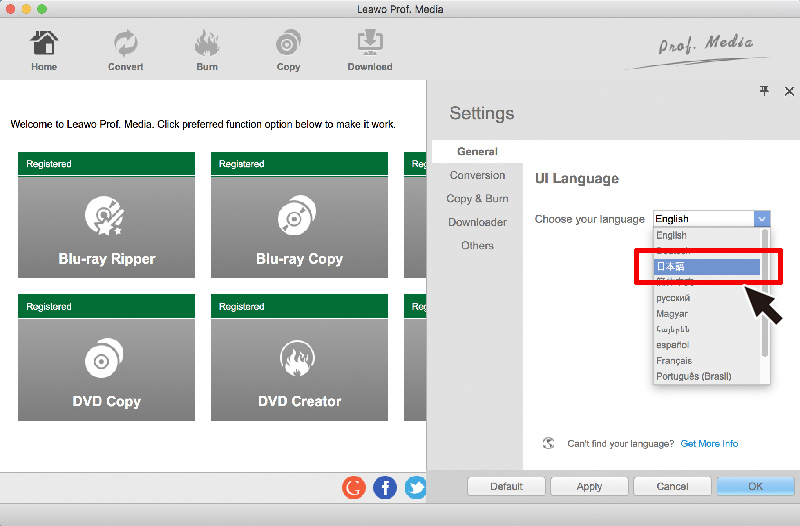Click the Choose your language label
The height and width of the screenshot is (526, 800).
point(590,219)
